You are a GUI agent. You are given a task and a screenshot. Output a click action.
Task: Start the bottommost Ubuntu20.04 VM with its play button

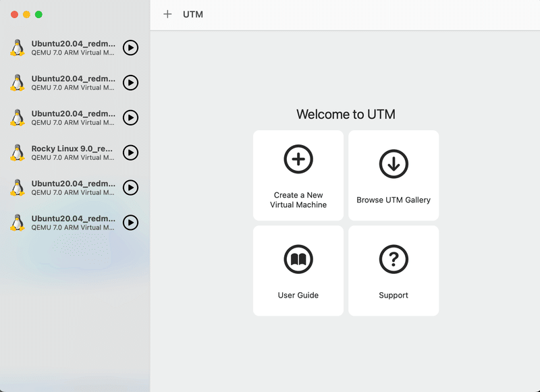[130, 223]
